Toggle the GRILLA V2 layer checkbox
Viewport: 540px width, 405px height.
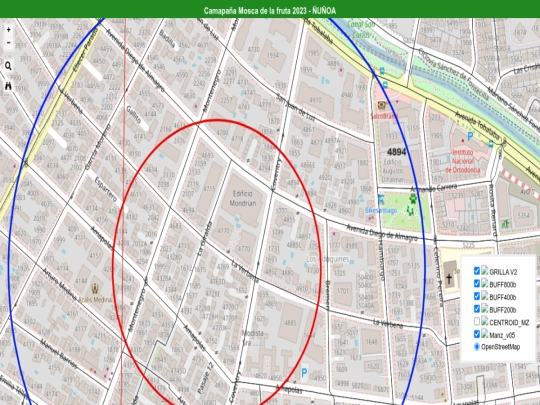click(477, 271)
